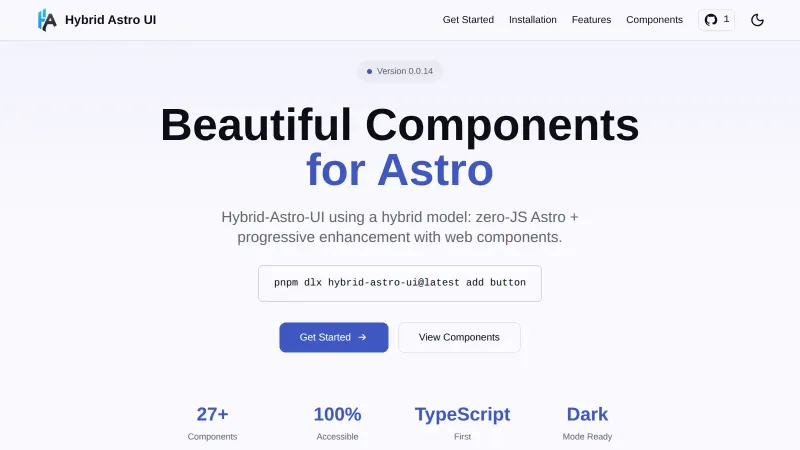Click the arrow icon in Get Started button
Viewport: 800px width, 450px height.
click(362, 337)
